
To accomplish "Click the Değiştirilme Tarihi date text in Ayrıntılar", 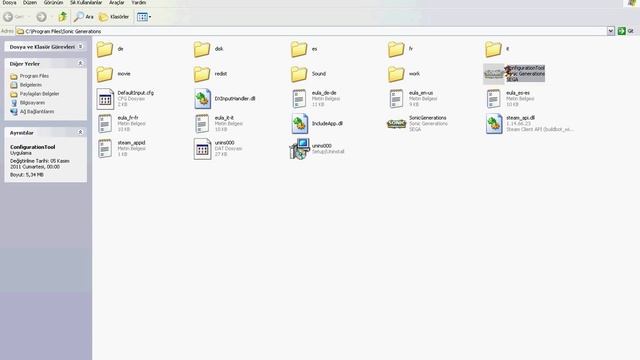I will pos(40,164).
